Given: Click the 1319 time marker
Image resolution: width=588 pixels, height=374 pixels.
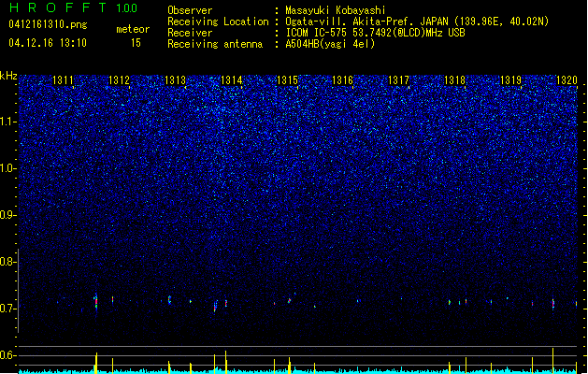Looking at the screenshot, I should (510, 79).
